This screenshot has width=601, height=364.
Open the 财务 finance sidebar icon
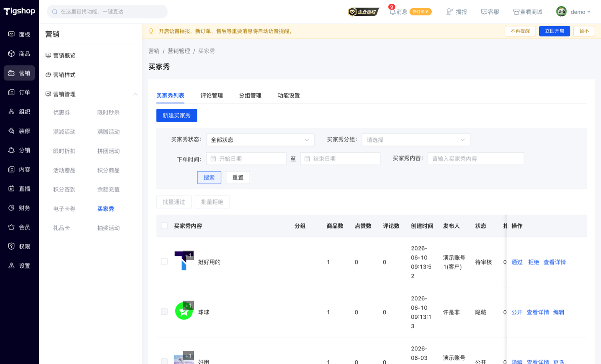coord(11,208)
